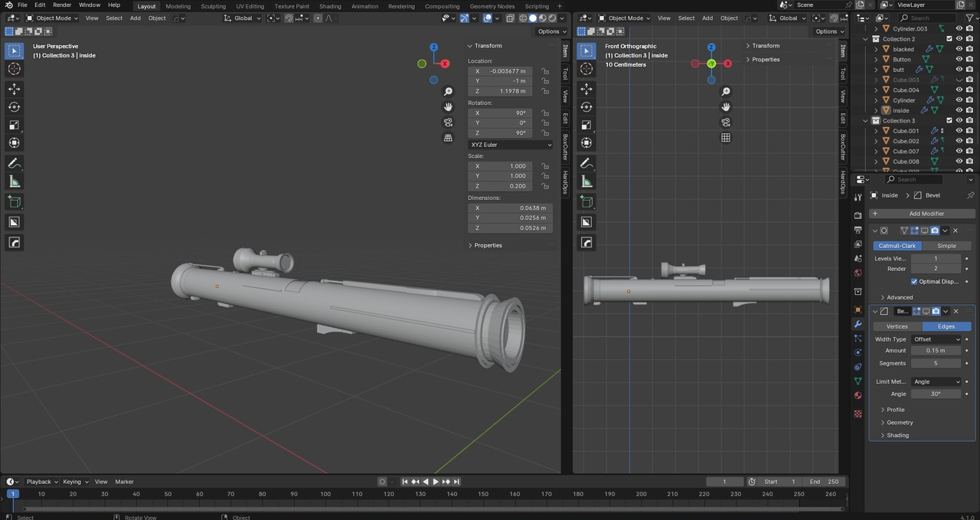
Task: Select the Move tool in left viewport toolbar
Action: click(x=14, y=89)
